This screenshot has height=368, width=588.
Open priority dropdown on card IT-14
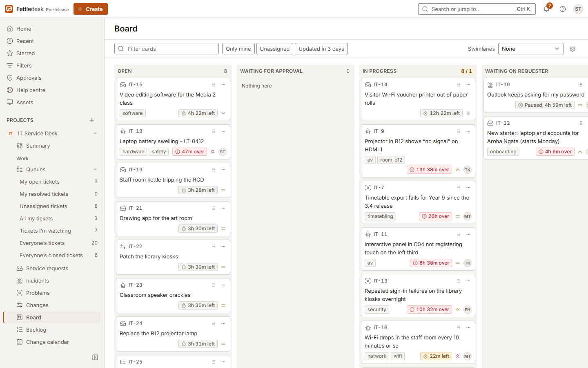[468, 113]
